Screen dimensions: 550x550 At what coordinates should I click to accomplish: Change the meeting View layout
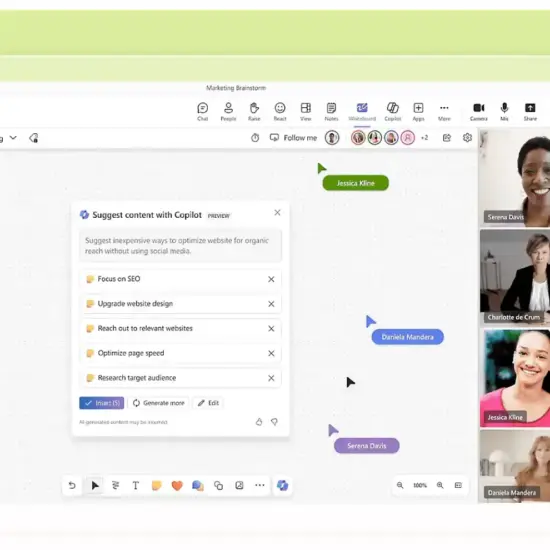click(x=306, y=112)
